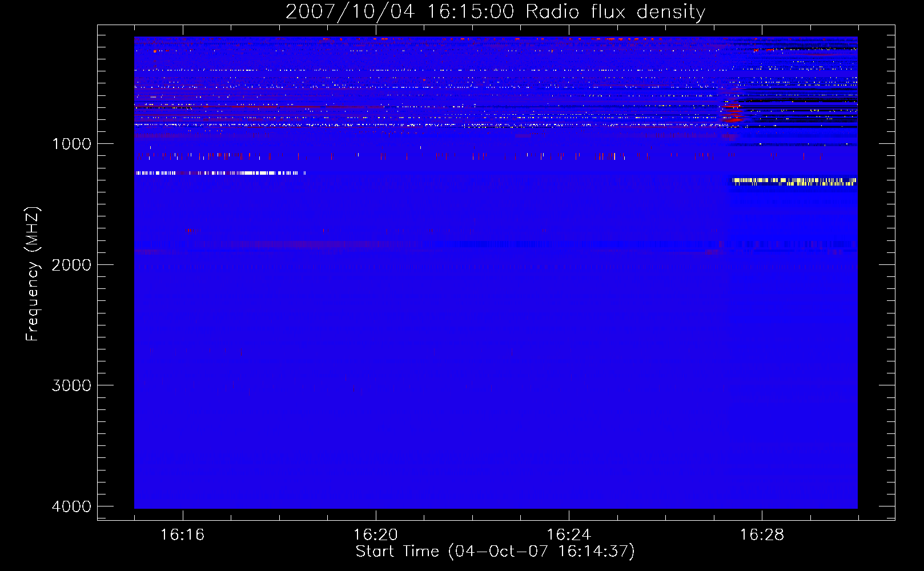924x571 pixels.
Task: Click the yellow emission band near 16:28
Action: coord(795,182)
